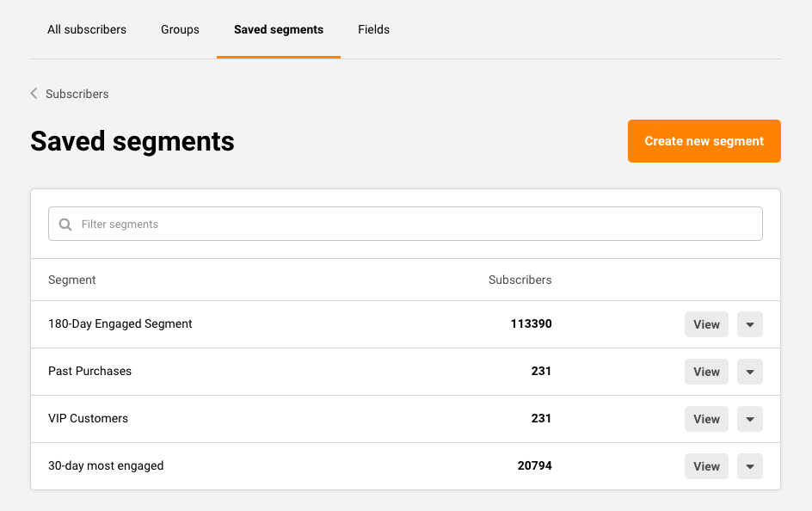Click the magnifying glass search icon
The width and height of the screenshot is (812, 511).
coord(65,225)
